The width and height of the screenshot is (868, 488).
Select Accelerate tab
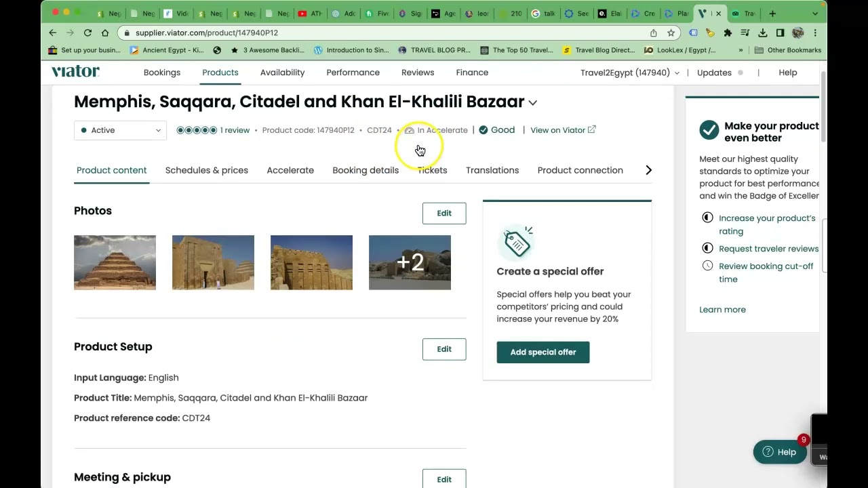[x=290, y=170]
